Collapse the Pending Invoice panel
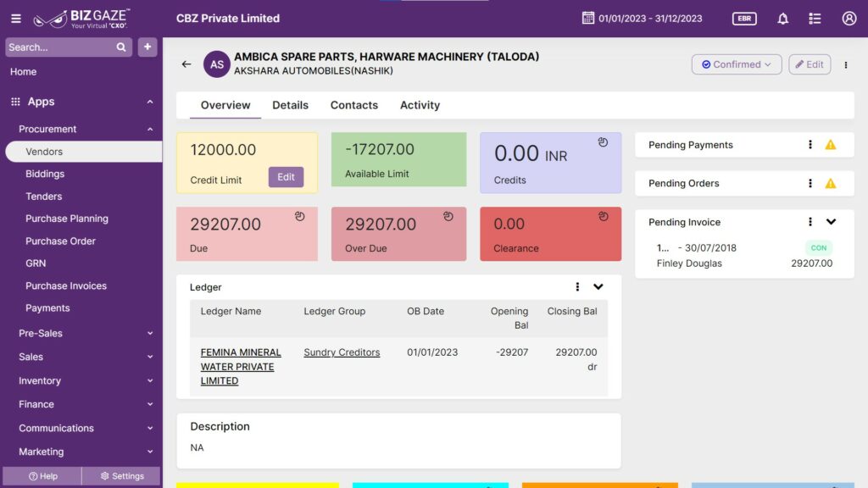Image resolution: width=868 pixels, height=488 pixels. pos(831,222)
